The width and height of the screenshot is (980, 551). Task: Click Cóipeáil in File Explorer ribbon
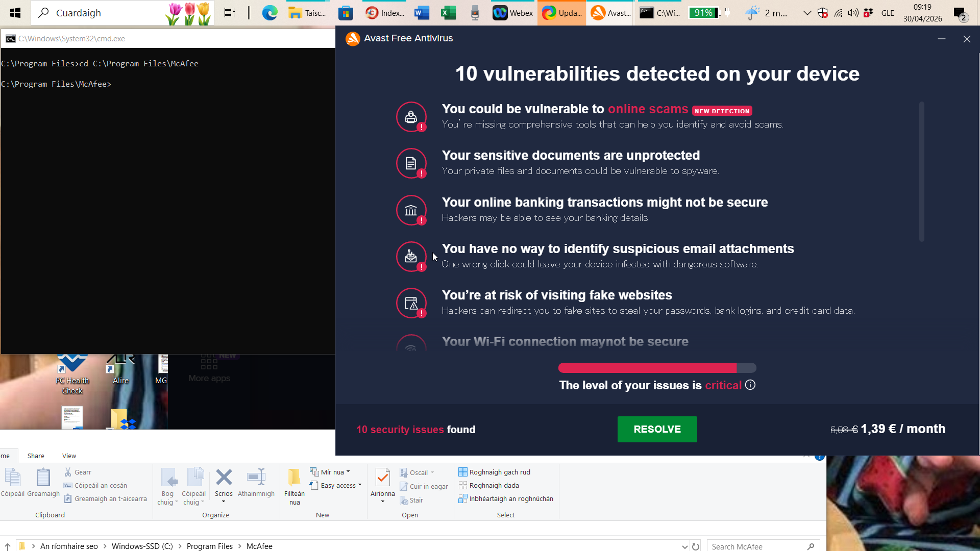(12, 483)
